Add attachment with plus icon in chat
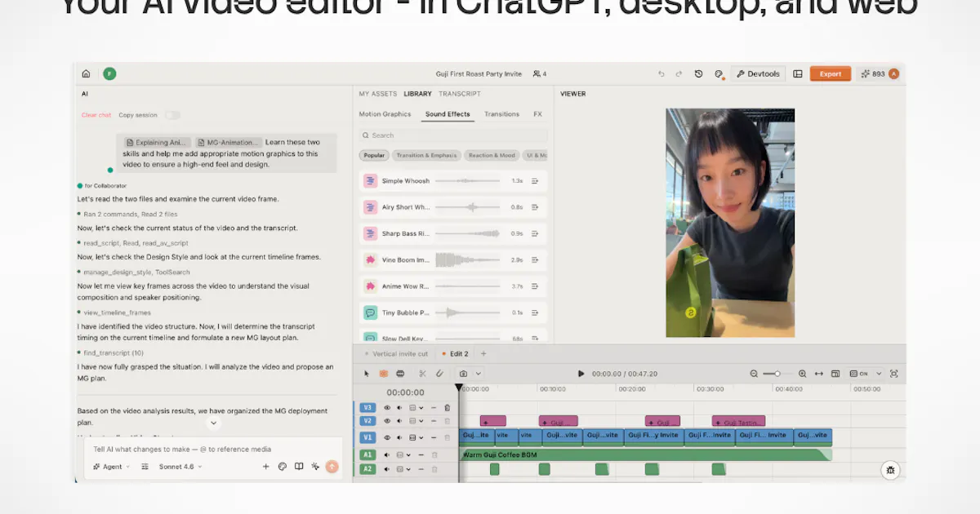Image resolution: width=980 pixels, height=514 pixels. [x=265, y=467]
